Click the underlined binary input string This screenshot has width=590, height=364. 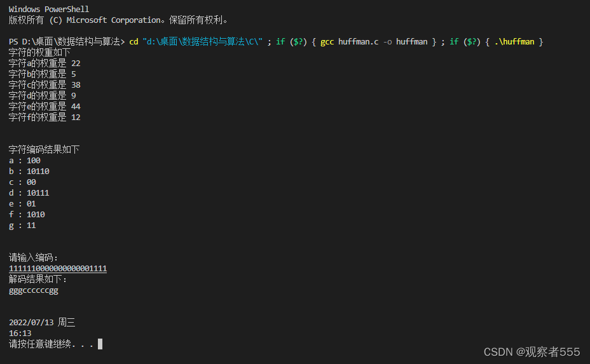pyautogui.click(x=58, y=269)
